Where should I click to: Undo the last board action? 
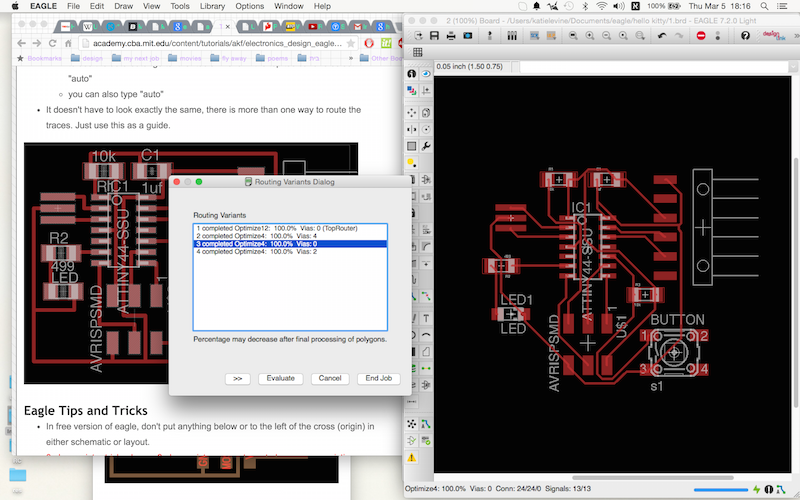[x=662, y=36]
